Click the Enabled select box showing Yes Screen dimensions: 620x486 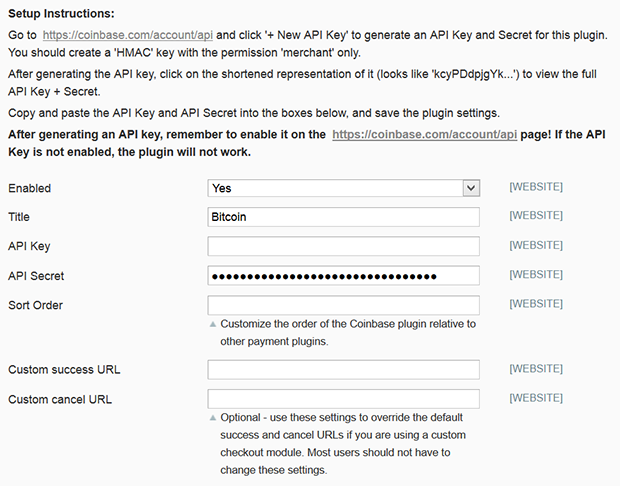click(x=344, y=188)
